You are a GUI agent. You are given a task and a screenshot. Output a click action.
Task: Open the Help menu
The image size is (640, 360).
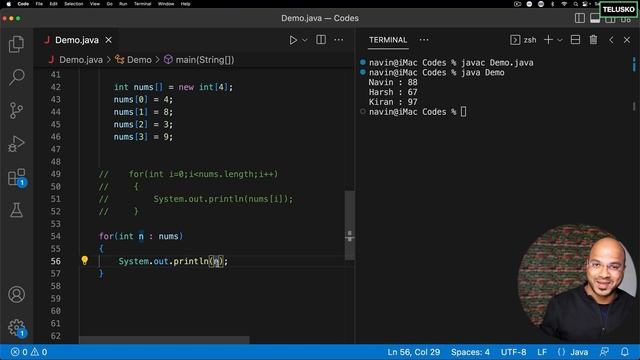click(x=185, y=4)
